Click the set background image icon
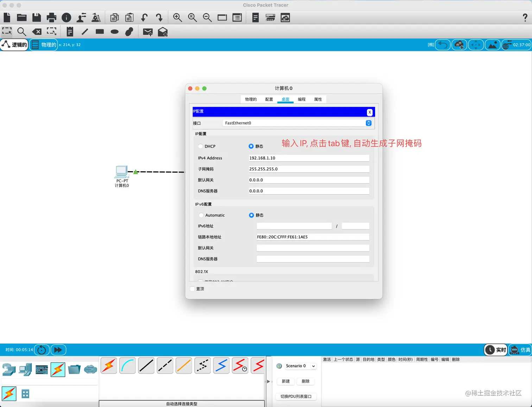Viewport: 532px width, 407px height. click(493, 45)
